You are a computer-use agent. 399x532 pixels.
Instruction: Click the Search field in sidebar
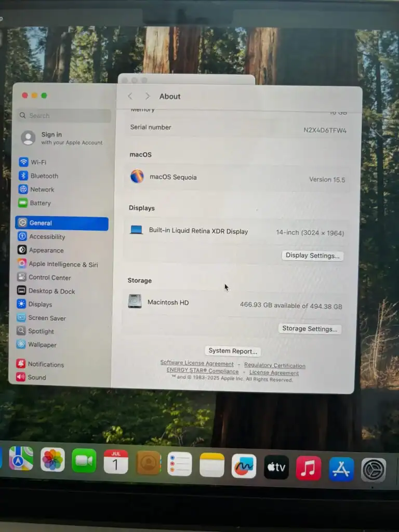[64, 116]
